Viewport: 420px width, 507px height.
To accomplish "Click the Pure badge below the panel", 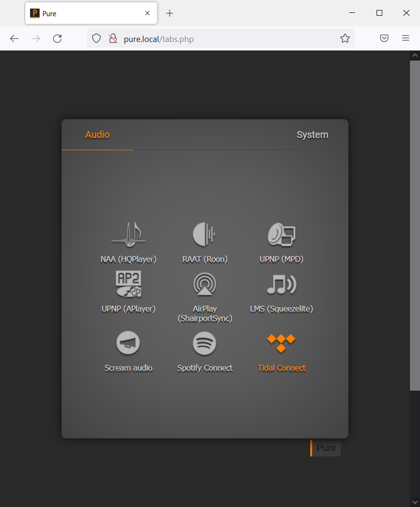I will 325,448.
